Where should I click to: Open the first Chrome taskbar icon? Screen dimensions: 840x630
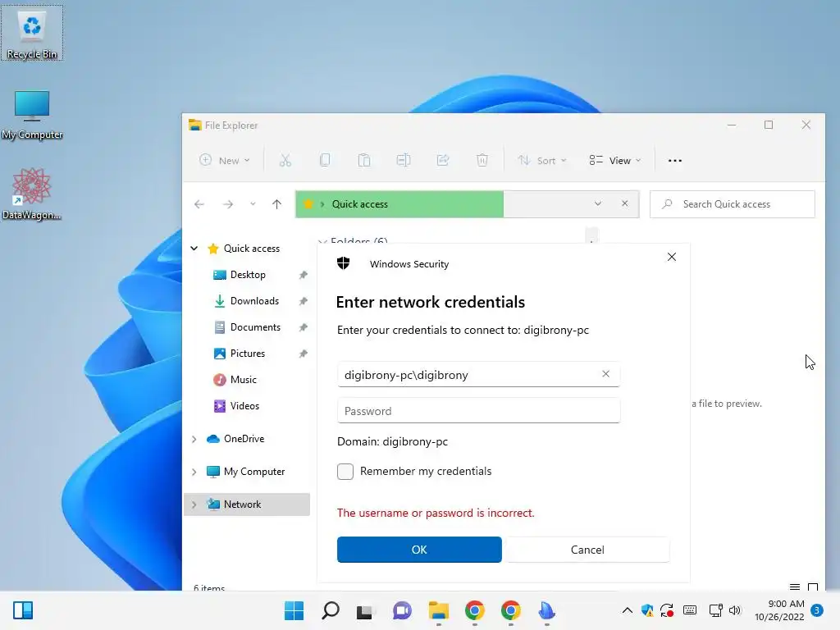pos(475,610)
